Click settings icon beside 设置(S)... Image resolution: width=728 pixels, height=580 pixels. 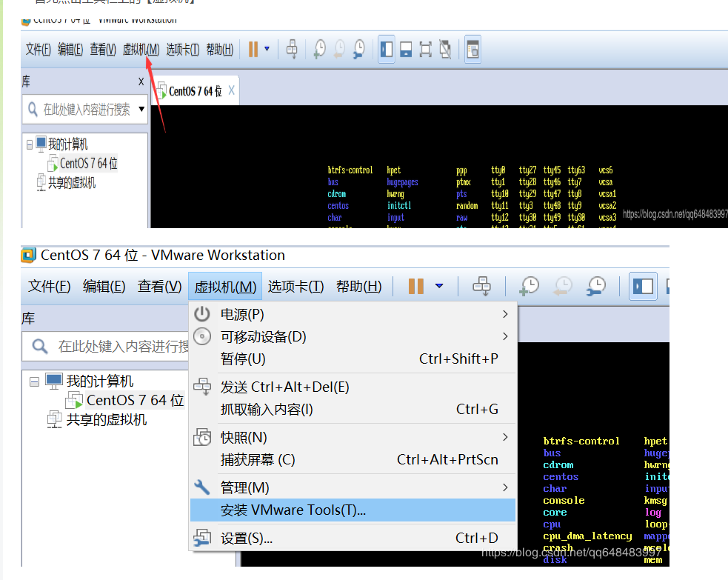pyautogui.click(x=202, y=538)
